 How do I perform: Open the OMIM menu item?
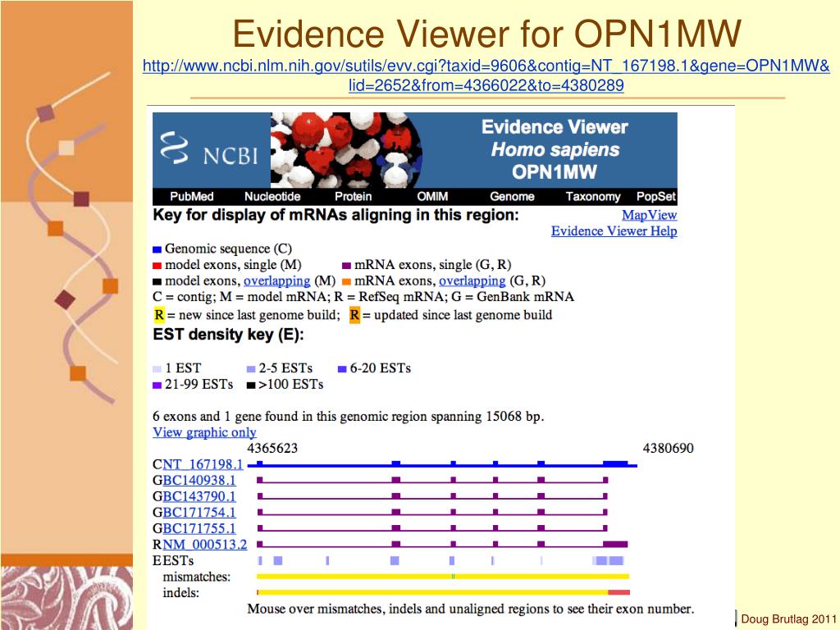pyautogui.click(x=432, y=197)
